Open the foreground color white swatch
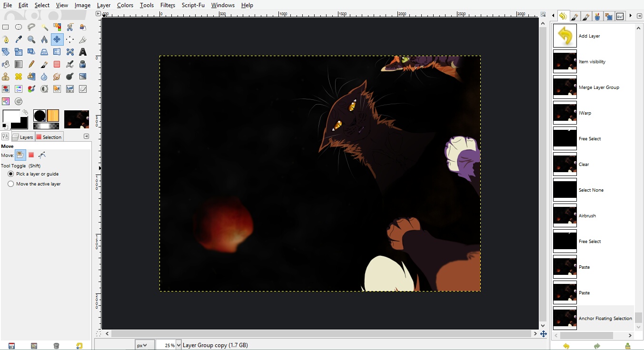644x350 pixels. [10, 117]
